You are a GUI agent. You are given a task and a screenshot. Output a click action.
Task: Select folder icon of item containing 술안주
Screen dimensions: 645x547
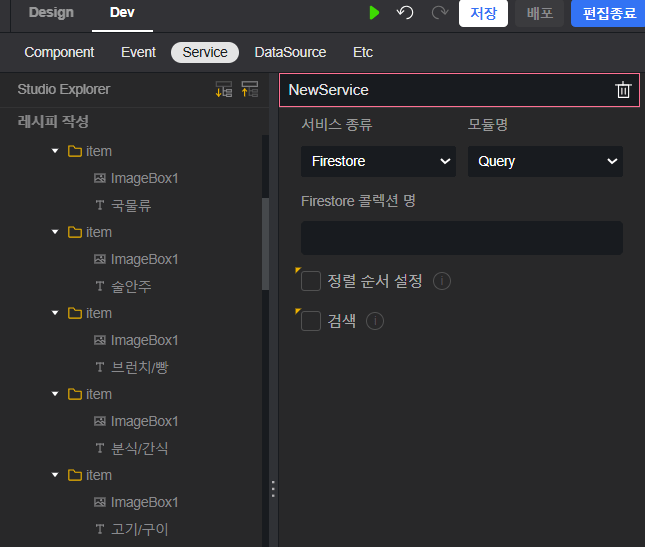pyautogui.click(x=74, y=232)
